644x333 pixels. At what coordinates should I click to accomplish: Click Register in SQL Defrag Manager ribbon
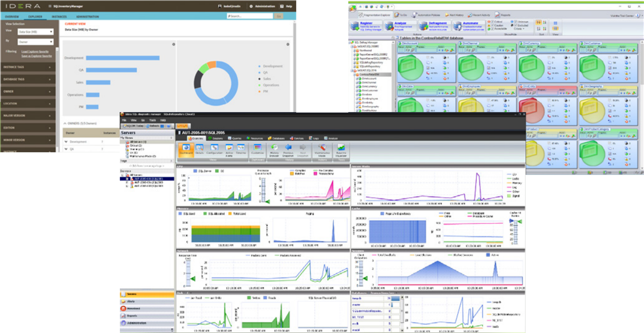[365, 26]
